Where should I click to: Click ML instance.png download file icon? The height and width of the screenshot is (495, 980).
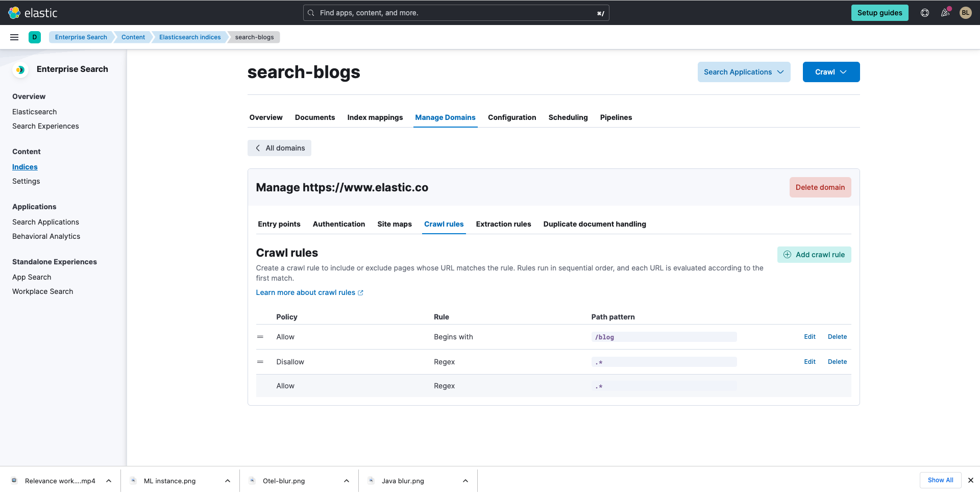[x=133, y=481]
